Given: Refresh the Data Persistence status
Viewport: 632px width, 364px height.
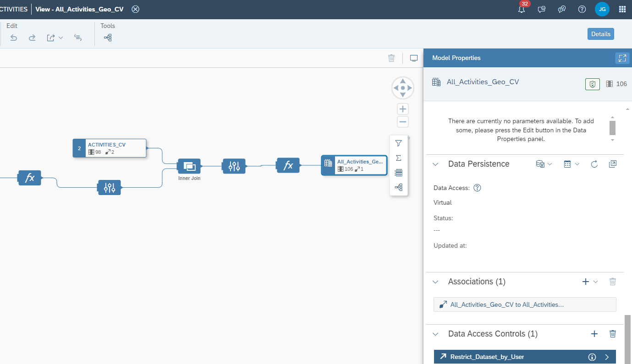Looking at the screenshot, I should click(x=594, y=163).
